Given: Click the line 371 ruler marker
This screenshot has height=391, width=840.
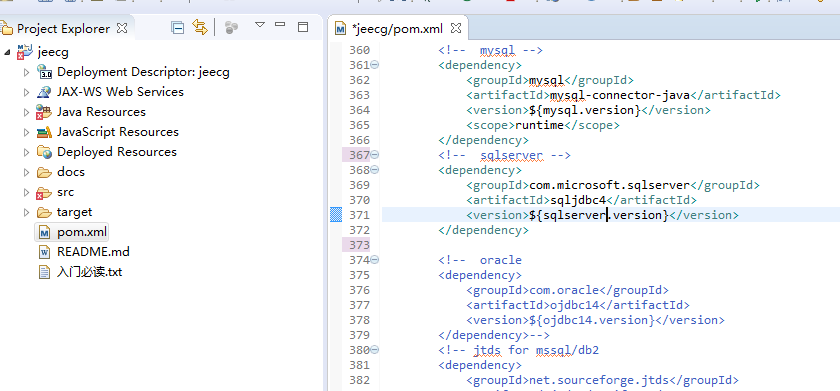Looking at the screenshot, I should coord(336,215).
